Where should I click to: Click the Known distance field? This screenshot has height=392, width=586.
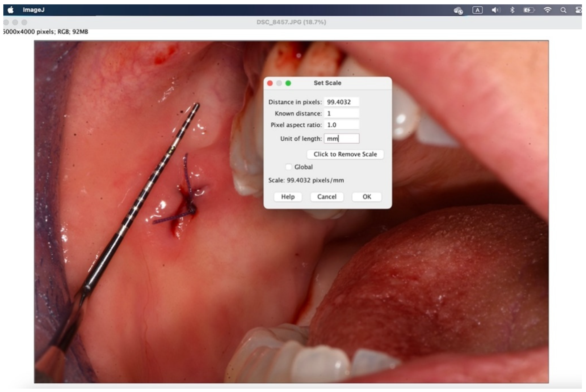[x=342, y=113]
